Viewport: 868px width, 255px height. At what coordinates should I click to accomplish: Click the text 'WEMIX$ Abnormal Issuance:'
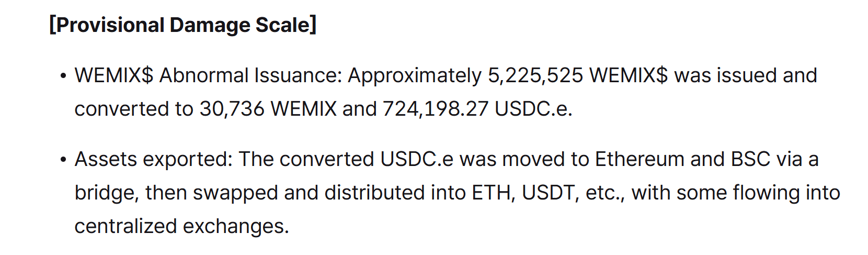click(208, 75)
